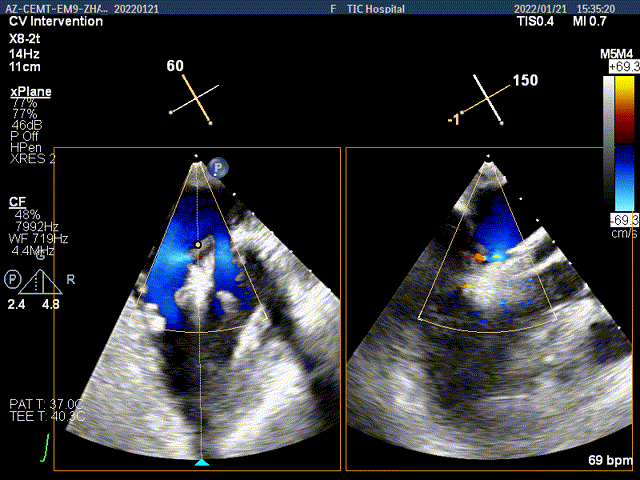Click the cyan triangle marker below left image
Image resolution: width=640 pixels, height=480 pixels.
[x=201, y=462]
